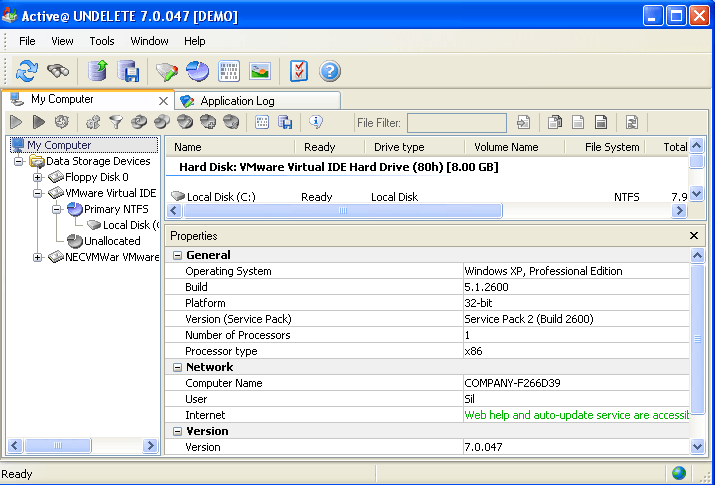Open the Tools menu
This screenshot has width=715, height=485.
(x=102, y=41)
